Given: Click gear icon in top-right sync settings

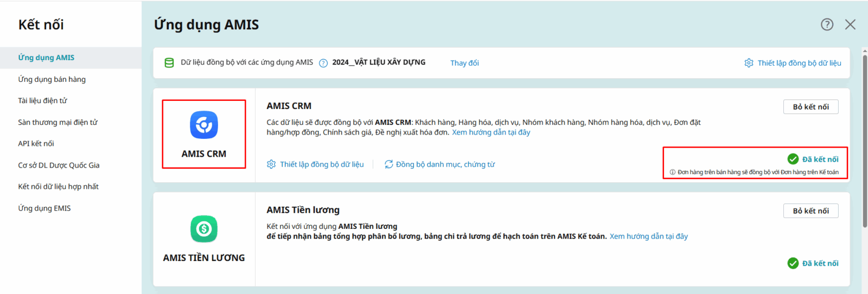Looking at the screenshot, I should click(749, 63).
